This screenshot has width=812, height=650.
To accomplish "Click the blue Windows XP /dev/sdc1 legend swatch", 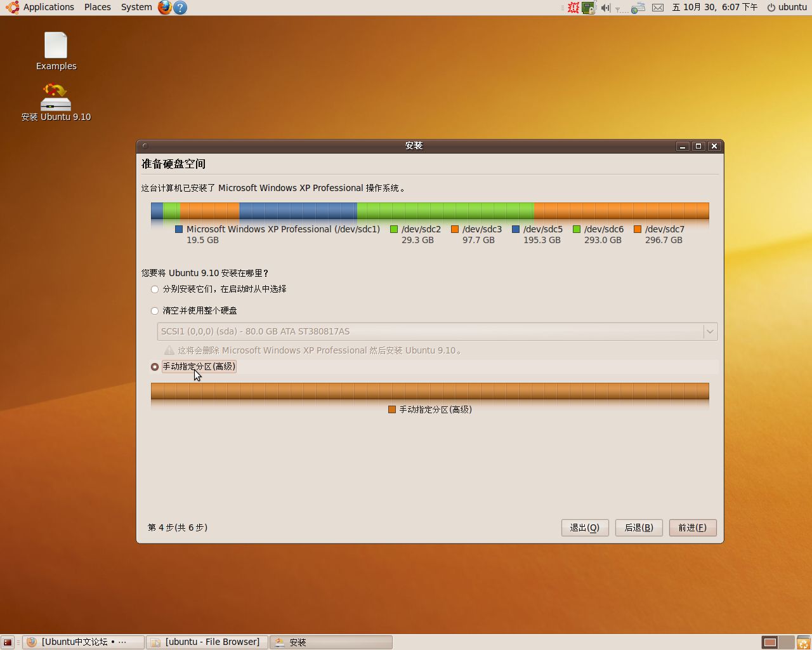I will (x=179, y=230).
